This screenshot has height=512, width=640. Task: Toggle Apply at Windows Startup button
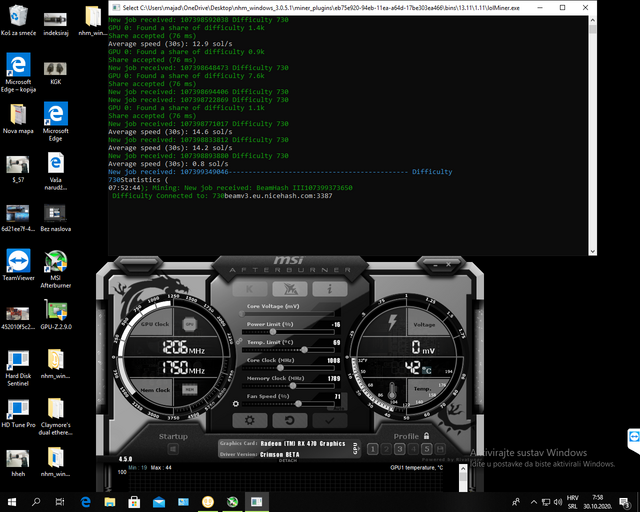(173, 449)
